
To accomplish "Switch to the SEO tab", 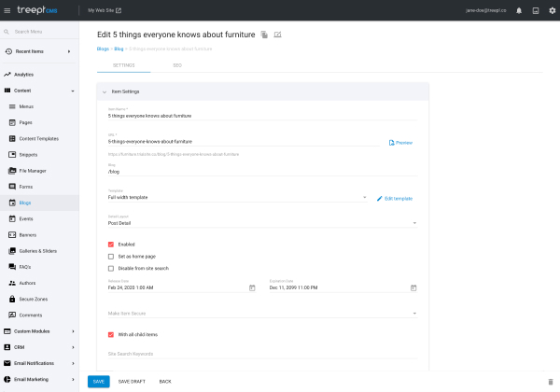I will click(177, 65).
